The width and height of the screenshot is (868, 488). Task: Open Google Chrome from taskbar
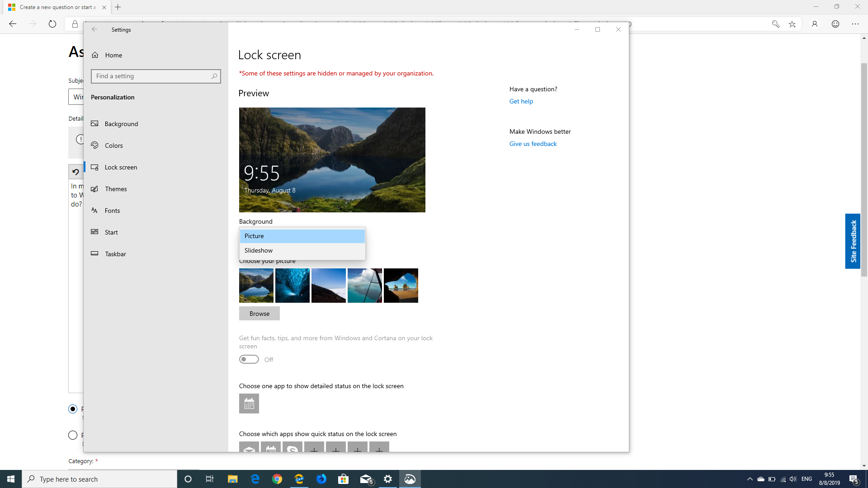(x=277, y=479)
